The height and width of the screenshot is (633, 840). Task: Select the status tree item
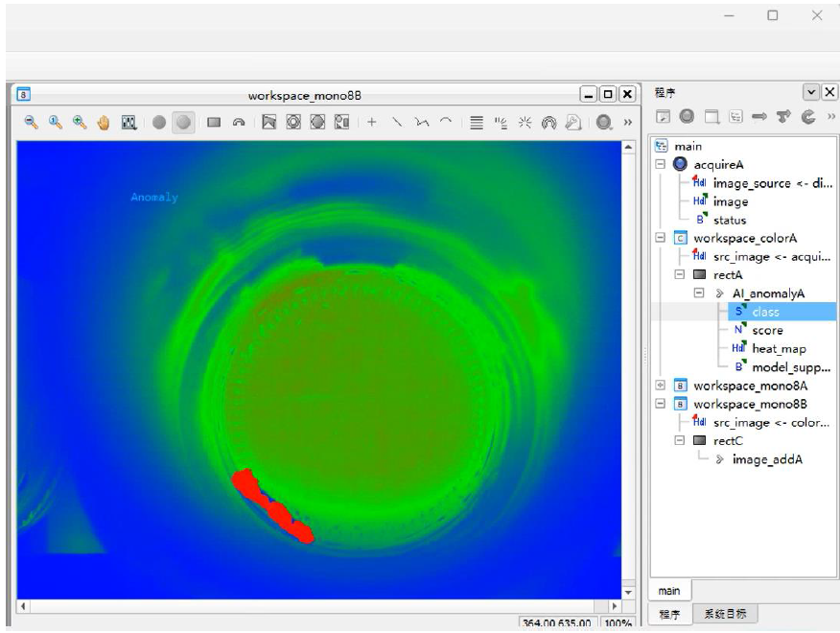click(x=730, y=220)
